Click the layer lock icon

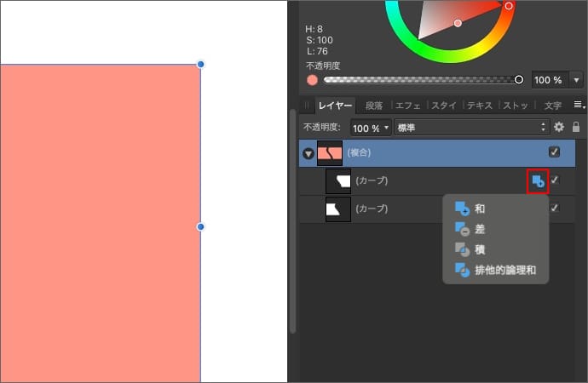point(576,127)
